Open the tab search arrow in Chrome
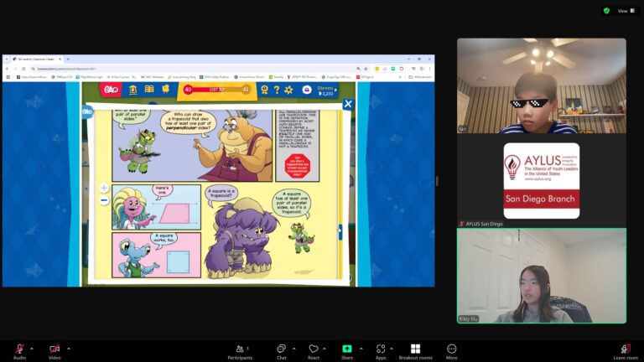Viewport: 644px width, 362px height. tap(7, 59)
